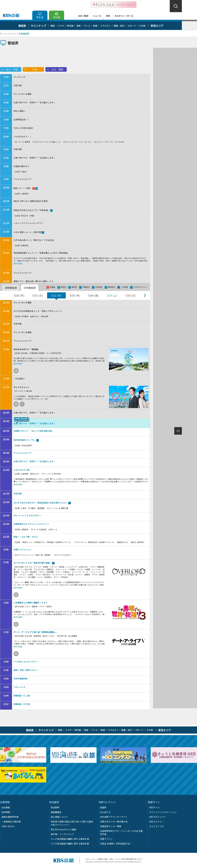Expand 続きを読む for 京の水ものがたり
The width and height of the screenshot is (197, 868).
(18, 364)
